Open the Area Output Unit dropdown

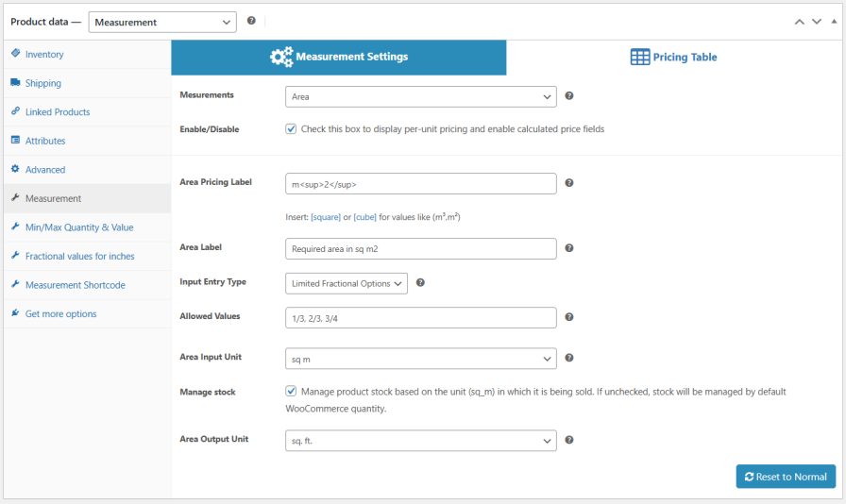coord(421,441)
